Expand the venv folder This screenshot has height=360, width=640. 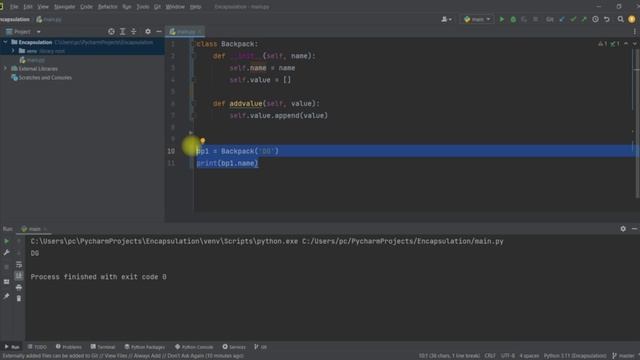pos(13,51)
